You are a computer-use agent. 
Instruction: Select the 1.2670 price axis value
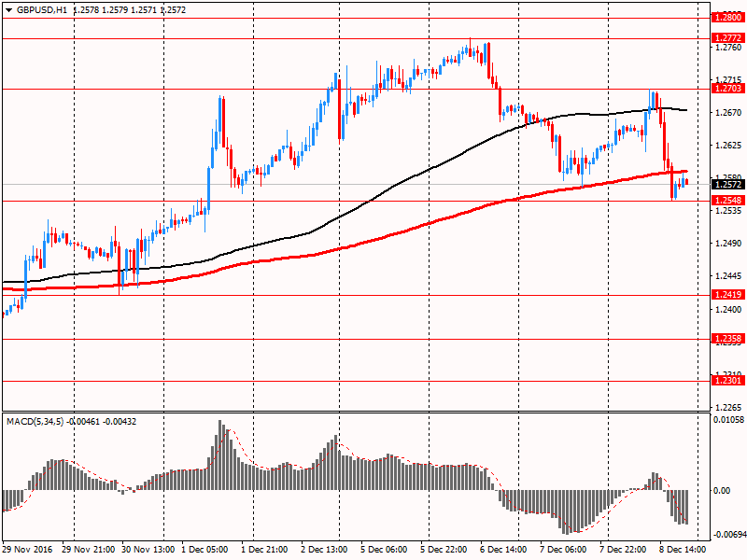coord(729,113)
